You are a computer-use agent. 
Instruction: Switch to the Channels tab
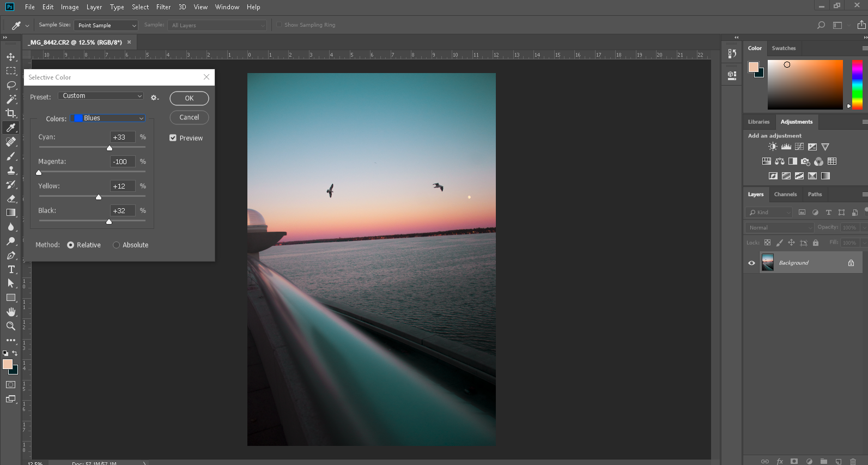[785, 195]
